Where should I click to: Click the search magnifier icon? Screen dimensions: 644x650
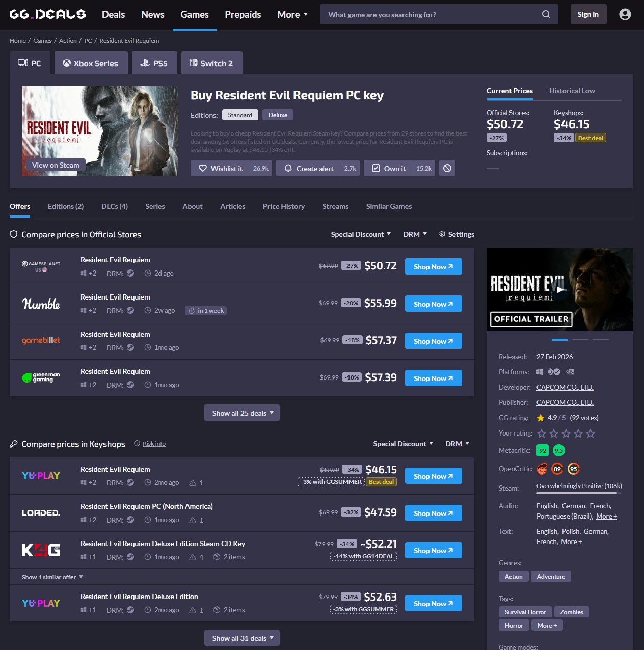[546, 14]
